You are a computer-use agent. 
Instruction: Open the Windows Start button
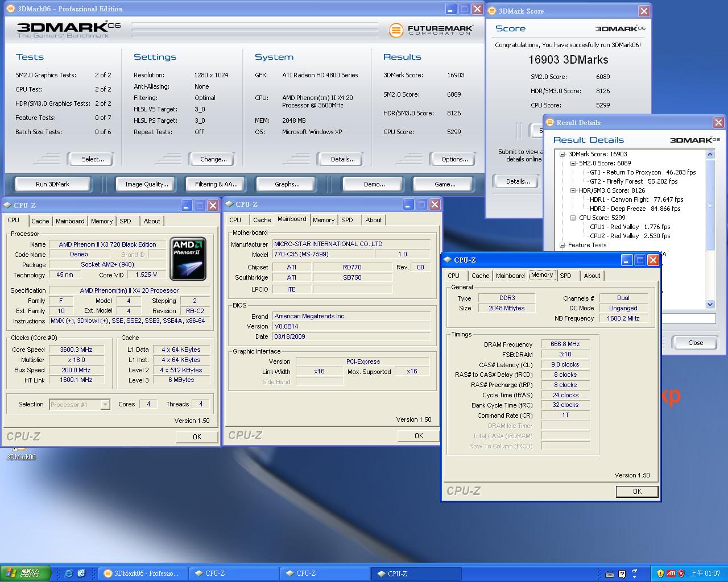pyautogui.click(x=26, y=573)
